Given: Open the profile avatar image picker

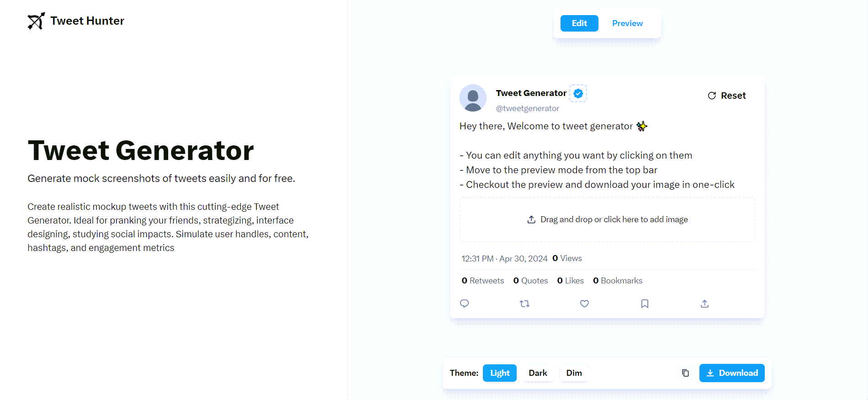Looking at the screenshot, I should tap(473, 98).
